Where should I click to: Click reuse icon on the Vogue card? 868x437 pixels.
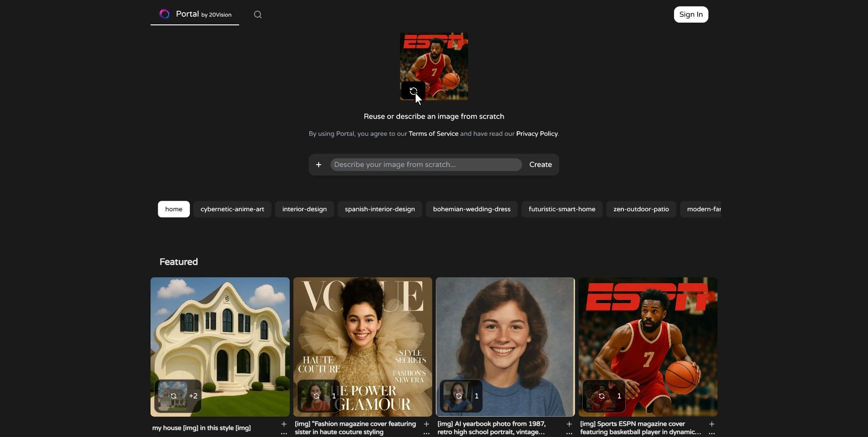(316, 396)
